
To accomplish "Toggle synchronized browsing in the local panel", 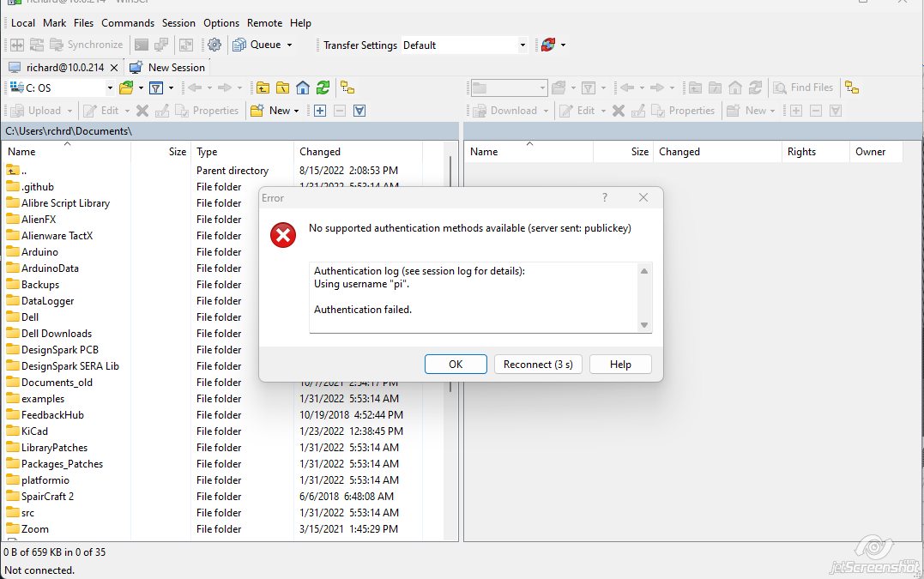I will tap(347, 87).
